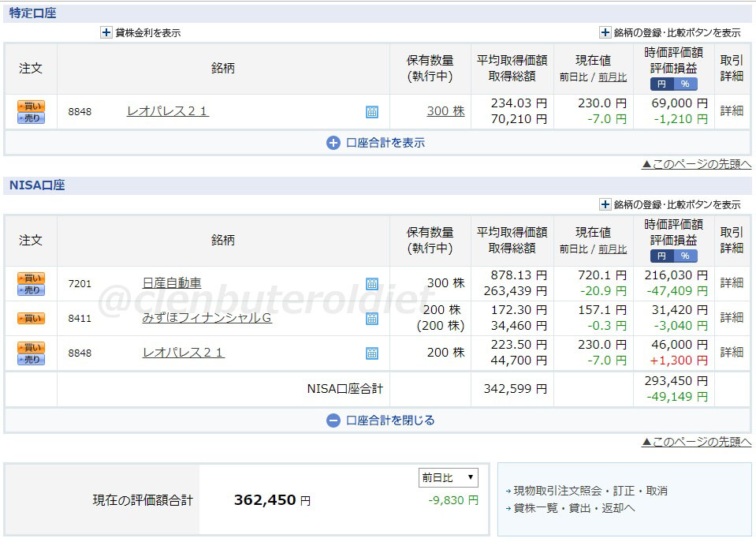Open 詳細 for レオパレス21 in NISA口座
The height and width of the screenshot is (542, 756).
point(732,353)
